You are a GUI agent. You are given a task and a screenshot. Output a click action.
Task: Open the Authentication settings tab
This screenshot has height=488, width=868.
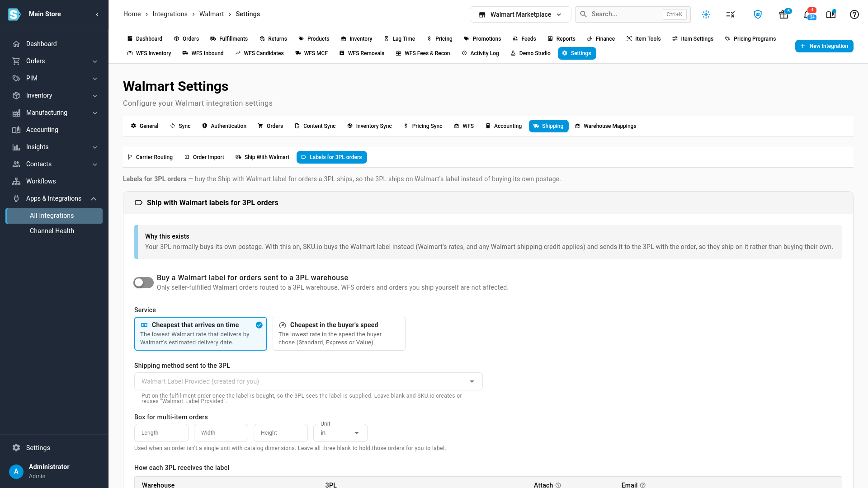pos(224,126)
